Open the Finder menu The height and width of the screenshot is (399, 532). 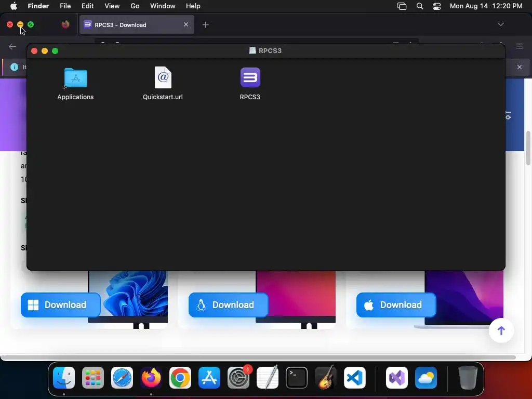[38, 6]
